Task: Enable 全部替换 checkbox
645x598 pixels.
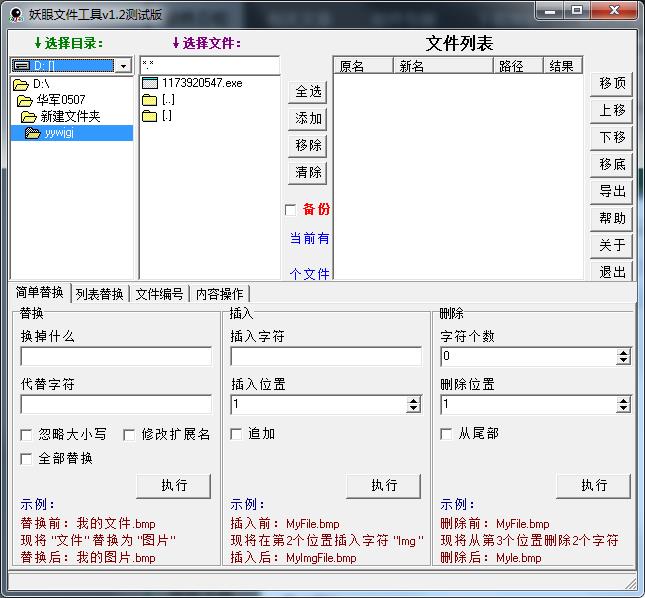Action: [x=26, y=459]
